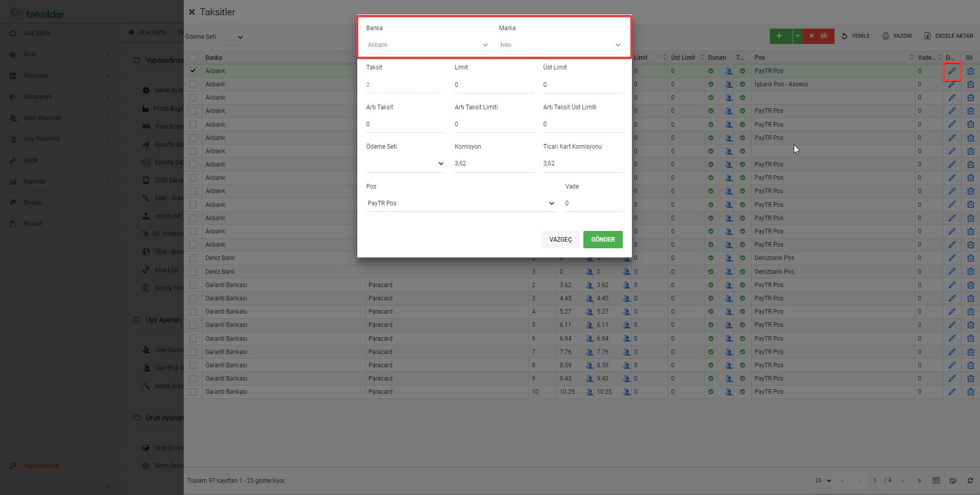This screenshot has height=495, width=980.
Task: Click the Komisyon input field
Action: pos(494,163)
